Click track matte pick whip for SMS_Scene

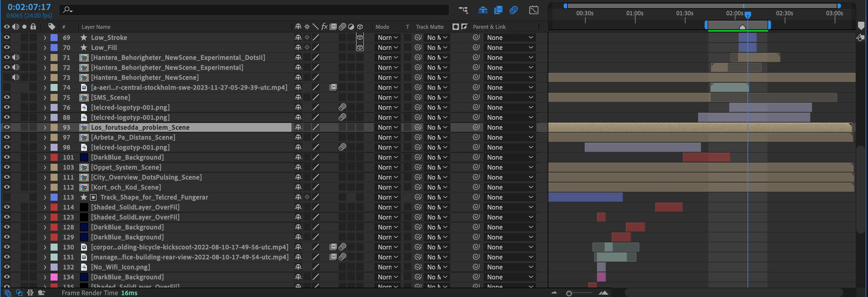(x=418, y=97)
